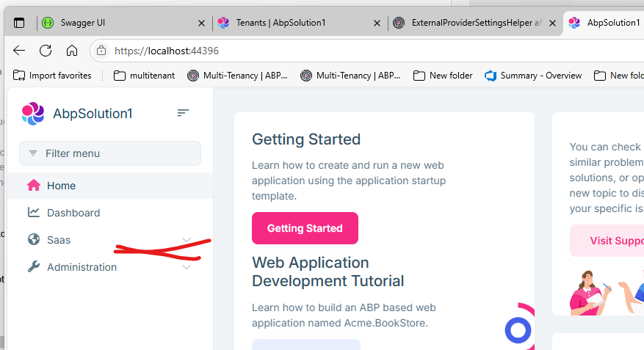The height and width of the screenshot is (350, 644).
Task: Click the Home house icon in the sidebar
Action: [x=34, y=186]
